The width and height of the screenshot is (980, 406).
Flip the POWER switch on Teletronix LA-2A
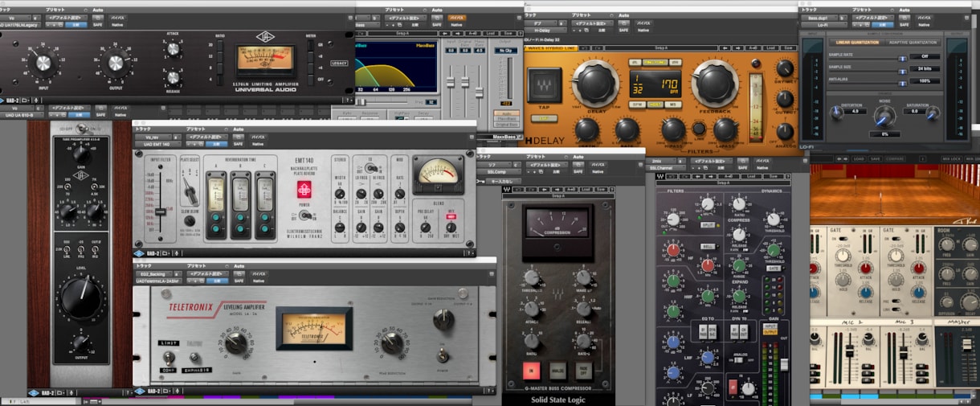(x=442, y=355)
